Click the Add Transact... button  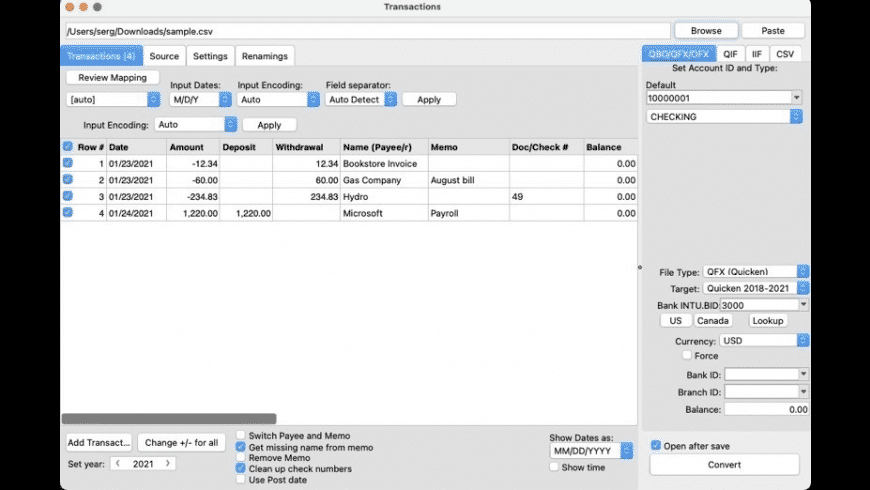pos(99,442)
